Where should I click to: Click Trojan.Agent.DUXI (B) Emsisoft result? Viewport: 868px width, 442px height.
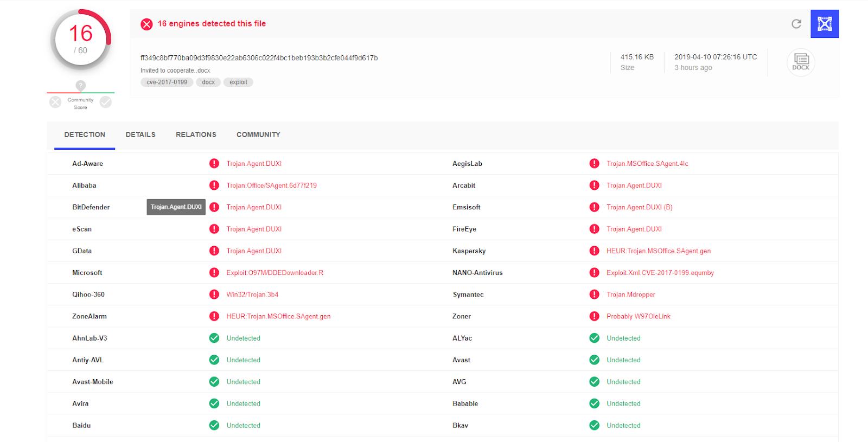[x=640, y=207]
